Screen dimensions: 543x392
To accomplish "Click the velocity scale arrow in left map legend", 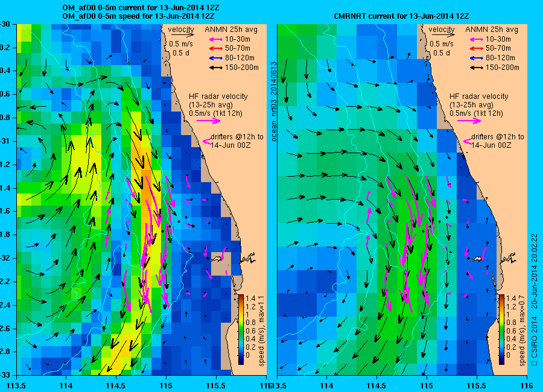I will 182,34.
